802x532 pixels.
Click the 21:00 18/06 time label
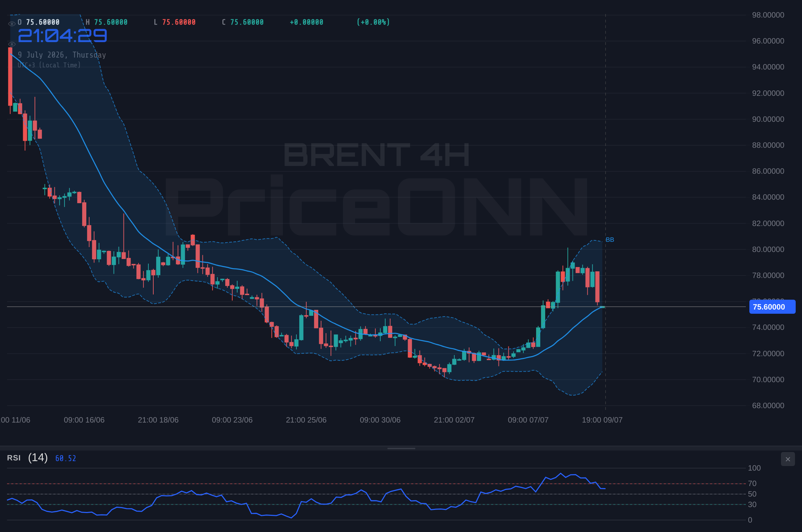(x=158, y=420)
